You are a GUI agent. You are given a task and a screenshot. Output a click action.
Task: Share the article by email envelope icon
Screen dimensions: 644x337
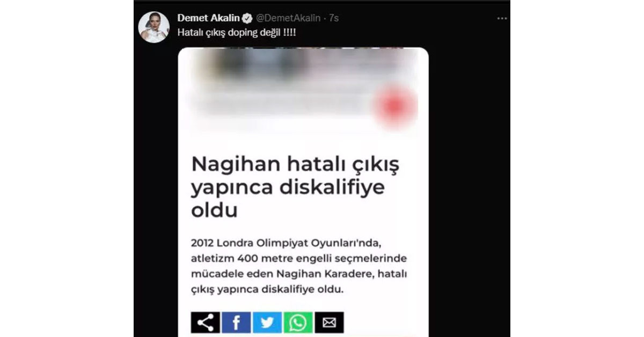pos(329,323)
